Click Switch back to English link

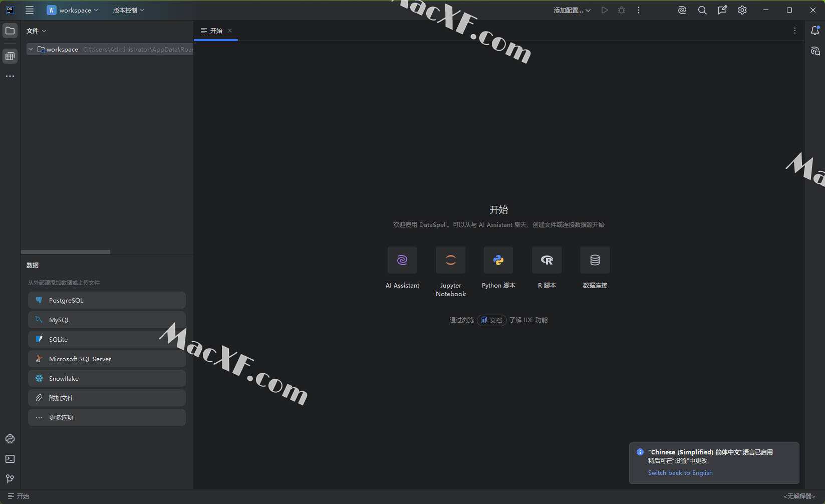click(x=680, y=472)
